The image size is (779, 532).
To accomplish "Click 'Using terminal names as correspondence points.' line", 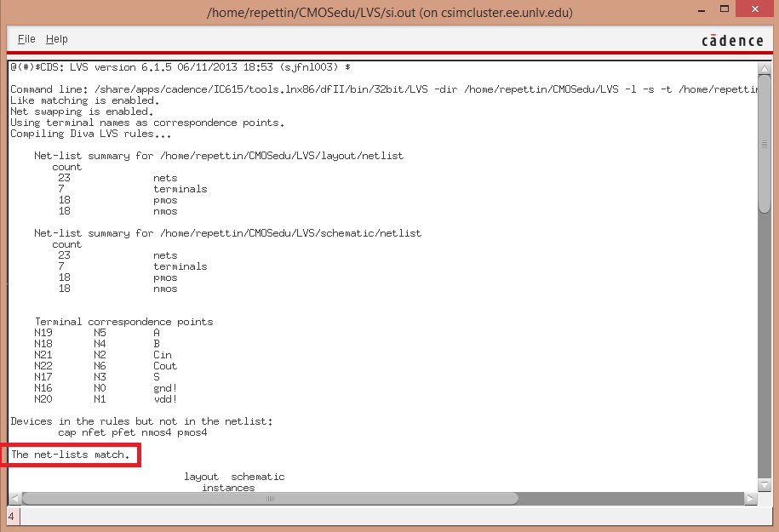I will (147, 123).
